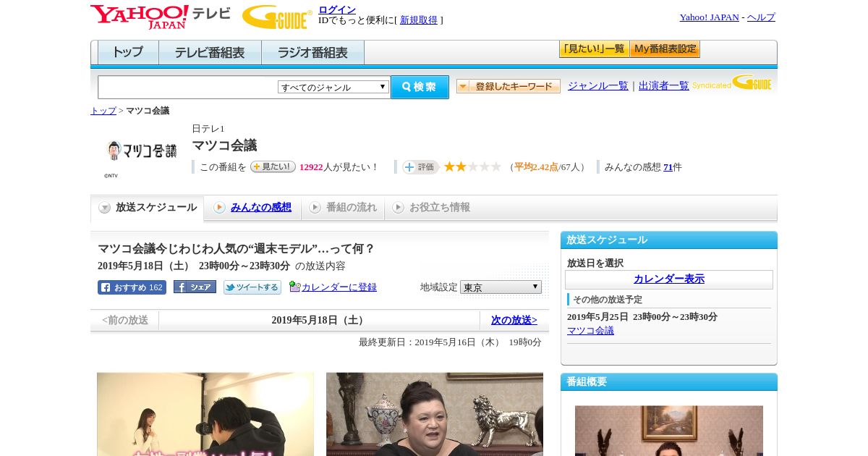868x456 pixels.
Task: Click the Facebook おすすめ 162 button
Action: coord(132,287)
